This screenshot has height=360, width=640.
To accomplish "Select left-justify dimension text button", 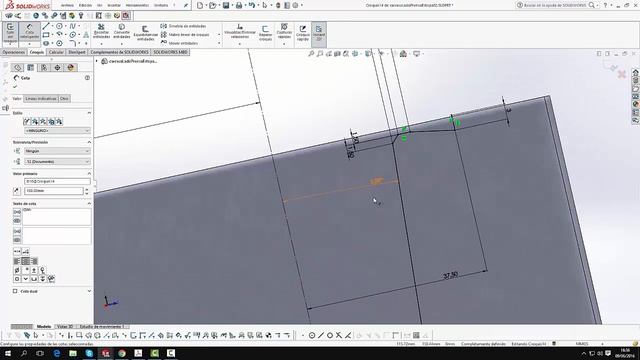I will [17, 261].
